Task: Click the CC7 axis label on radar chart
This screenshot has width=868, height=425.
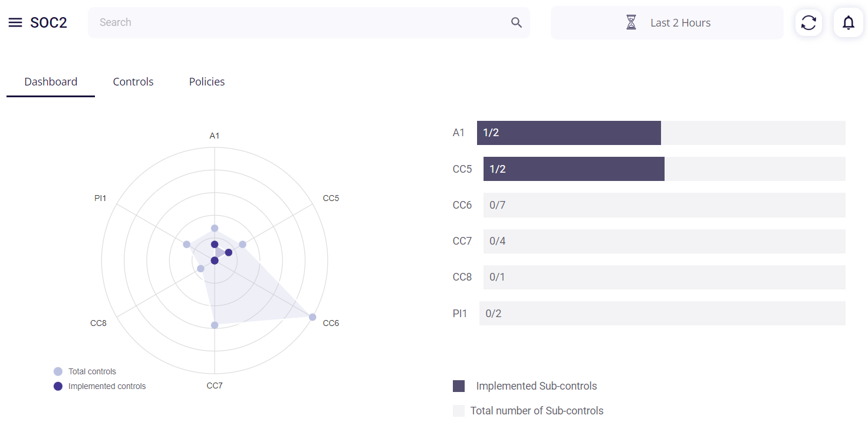Action: pyautogui.click(x=215, y=386)
